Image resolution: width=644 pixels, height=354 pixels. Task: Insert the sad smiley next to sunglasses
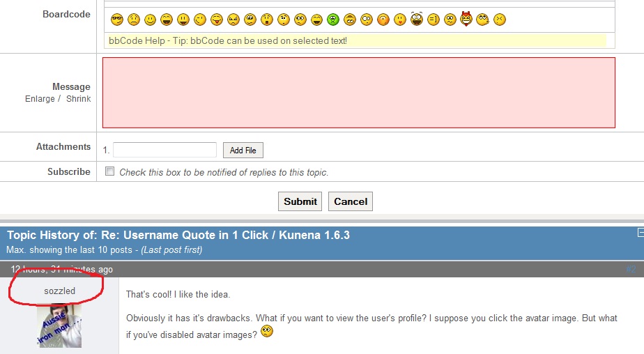tap(133, 20)
